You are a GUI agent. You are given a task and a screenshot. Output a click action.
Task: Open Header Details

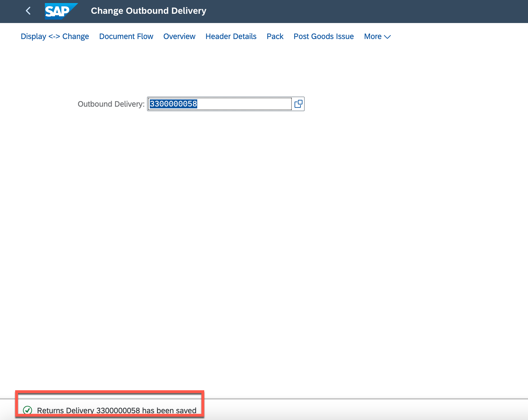click(231, 36)
